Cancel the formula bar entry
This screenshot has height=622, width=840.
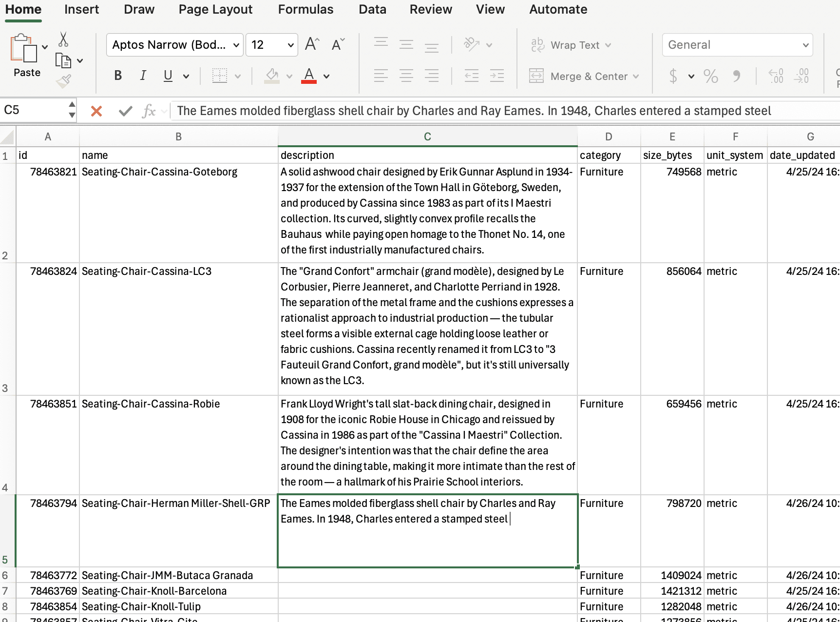pos(96,111)
